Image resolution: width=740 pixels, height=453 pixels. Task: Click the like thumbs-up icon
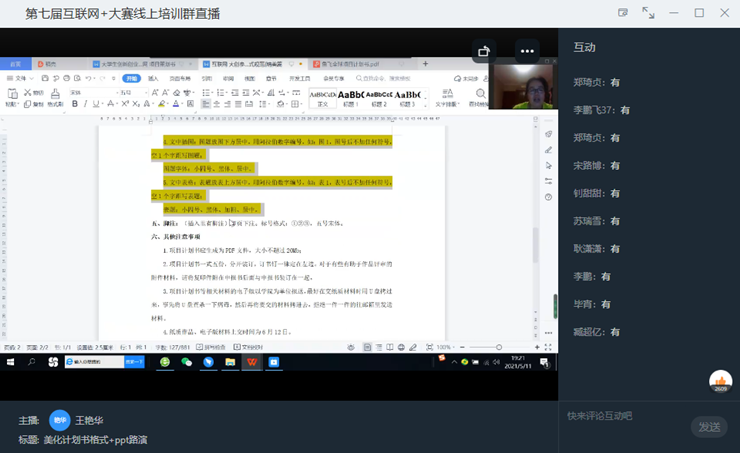click(x=720, y=380)
